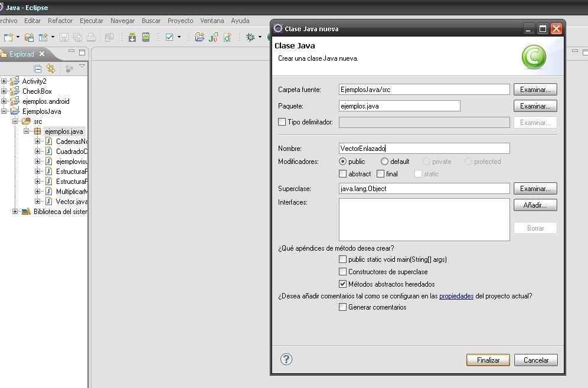The image size is (588, 388).
Task: Expand the ejemplos.android project node
Action: tap(4, 101)
